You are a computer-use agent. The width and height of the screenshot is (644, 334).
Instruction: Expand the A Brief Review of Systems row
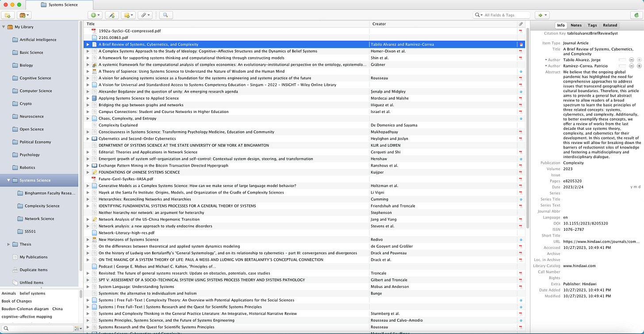88,44
